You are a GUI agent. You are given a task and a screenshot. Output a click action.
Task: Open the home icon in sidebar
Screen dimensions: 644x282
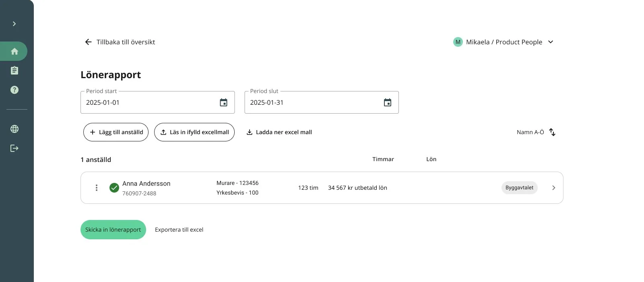(x=14, y=51)
